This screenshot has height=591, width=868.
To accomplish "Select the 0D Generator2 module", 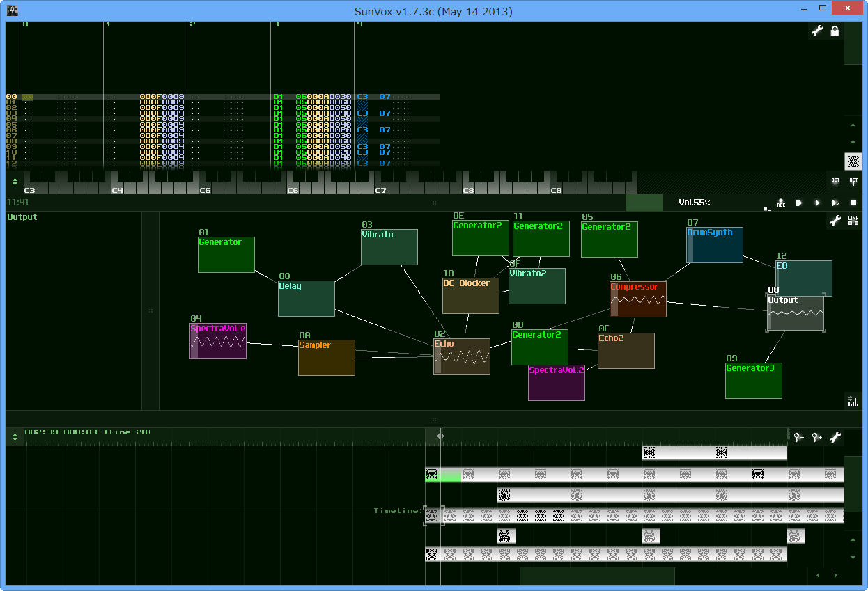I will 540,347.
